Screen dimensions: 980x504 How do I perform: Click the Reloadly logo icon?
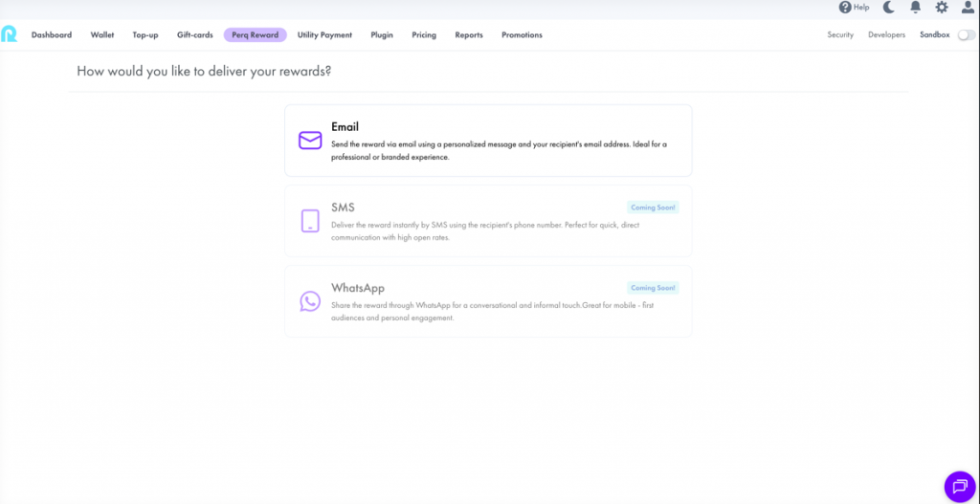[10, 34]
